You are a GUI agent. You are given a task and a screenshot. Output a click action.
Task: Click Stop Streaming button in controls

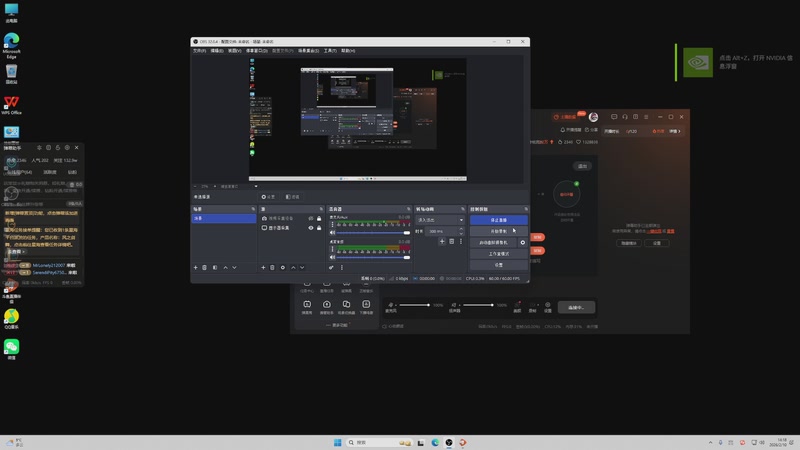click(498, 220)
